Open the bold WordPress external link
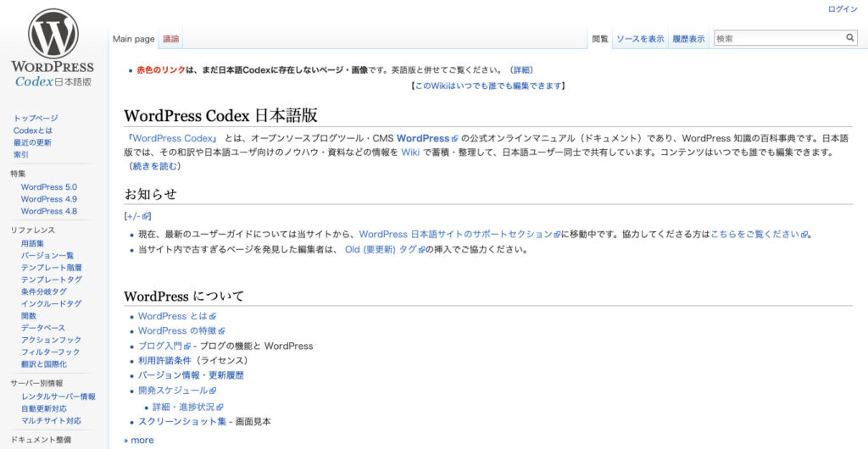The height and width of the screenshot is (449, 868). 427,138
